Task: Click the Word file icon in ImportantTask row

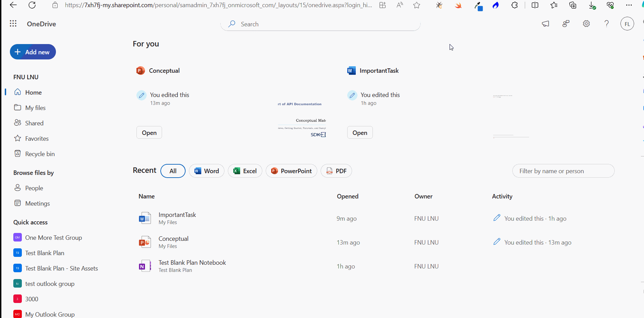Action: pos(145,218)
